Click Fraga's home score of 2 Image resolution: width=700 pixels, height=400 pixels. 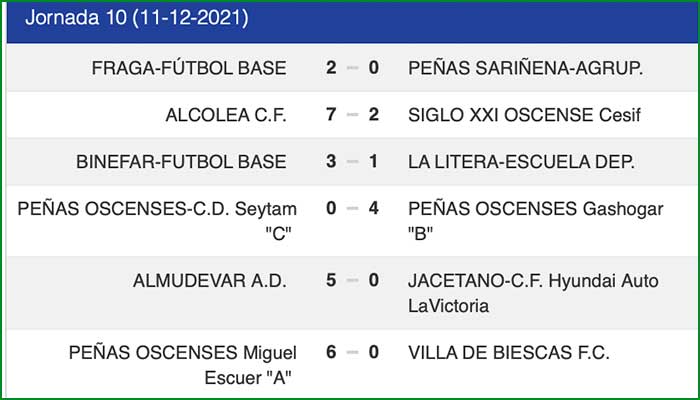331,68
